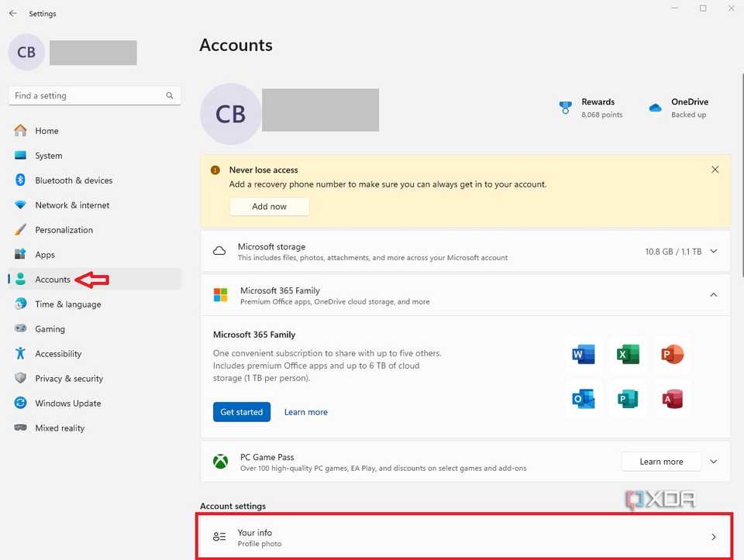744x560 pixels.
Task: Open Microsoft Rewards points icon
Action: point(566,108)
